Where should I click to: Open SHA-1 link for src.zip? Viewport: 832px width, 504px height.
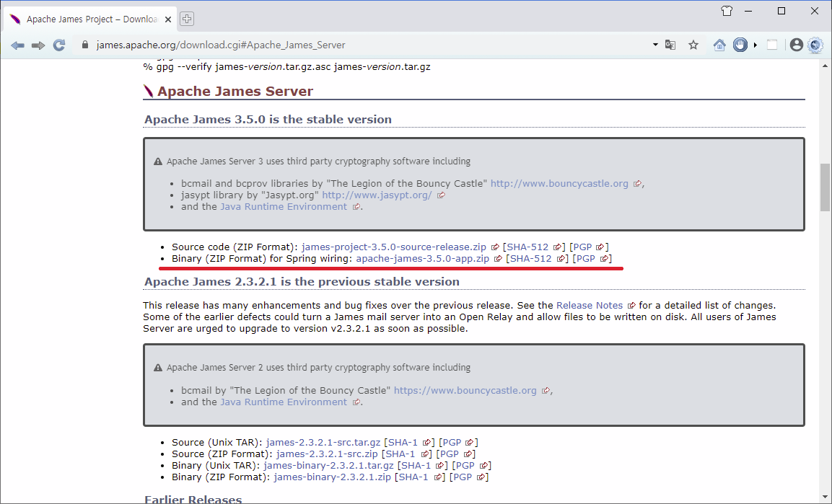tap(400, 454)
